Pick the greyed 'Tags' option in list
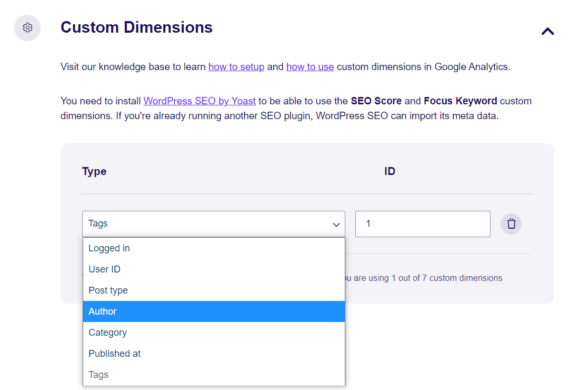The width and height of the screenshot is (588, 390). pos(214,374)
